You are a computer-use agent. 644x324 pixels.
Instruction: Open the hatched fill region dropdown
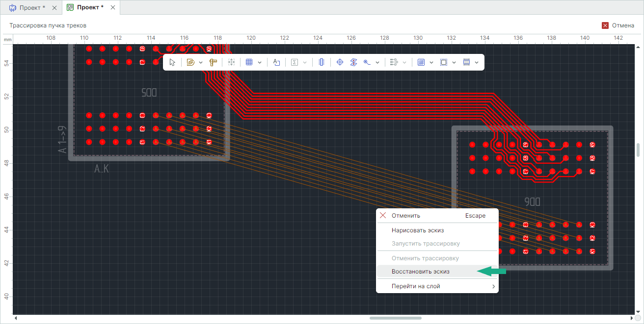coord(431,62)
